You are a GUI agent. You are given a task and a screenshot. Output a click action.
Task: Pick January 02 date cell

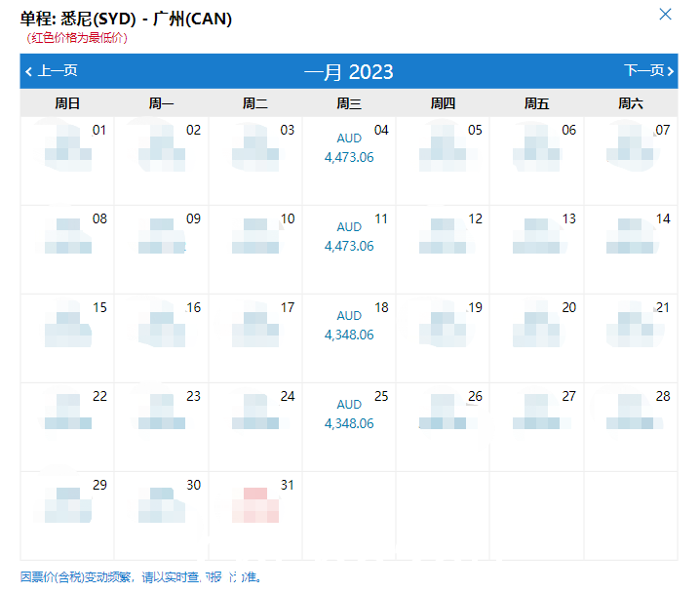pos(162,161)
